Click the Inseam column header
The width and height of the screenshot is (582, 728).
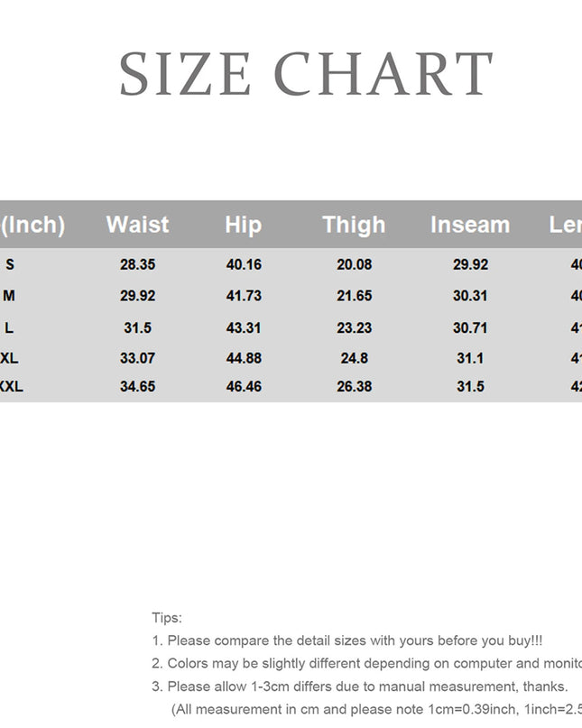pyautogui.click(x=470, y=225)
